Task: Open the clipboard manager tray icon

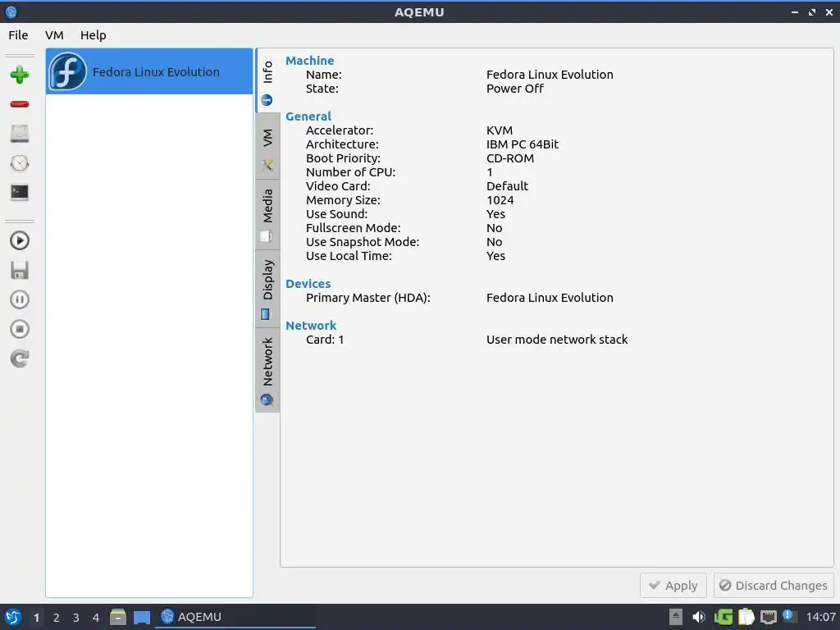Action: [x=746, y=617]
